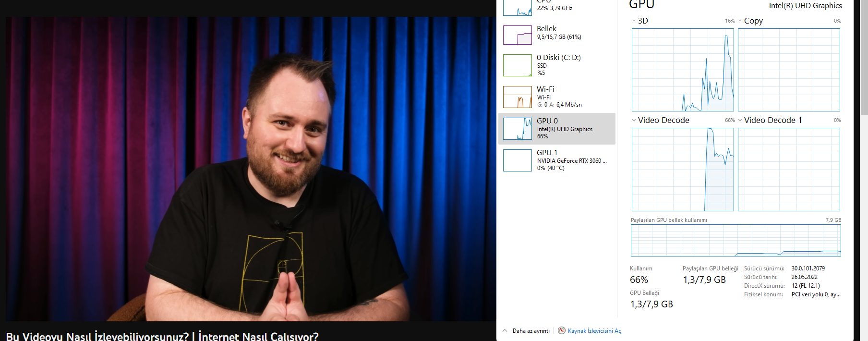
Task: Click the Video Decode 1 usage graph
Action: (789, 170)
